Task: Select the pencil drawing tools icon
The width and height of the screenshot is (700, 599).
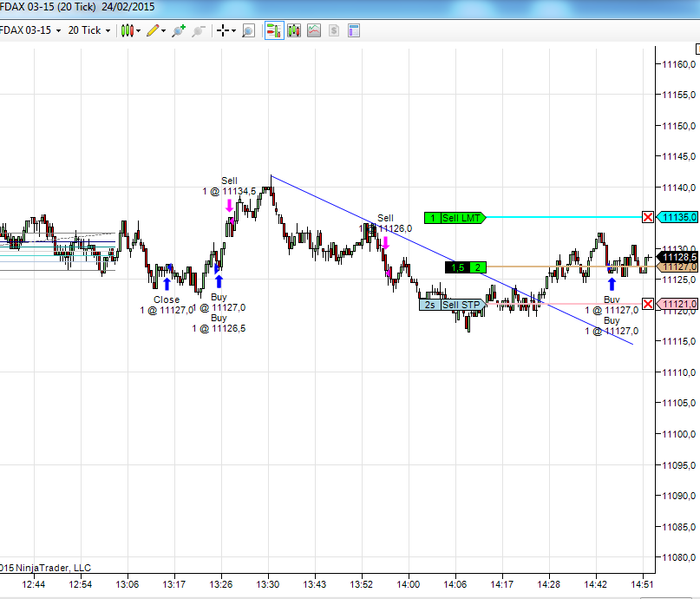Action: tap(153, 31)
